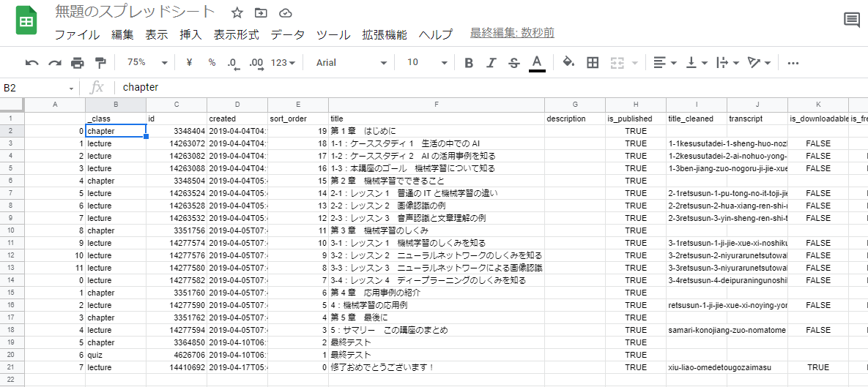Show more toolbar options
Image resolution: width=868 pixels, height=387 pixels.
pyautogui.click(x=793, y=62)
